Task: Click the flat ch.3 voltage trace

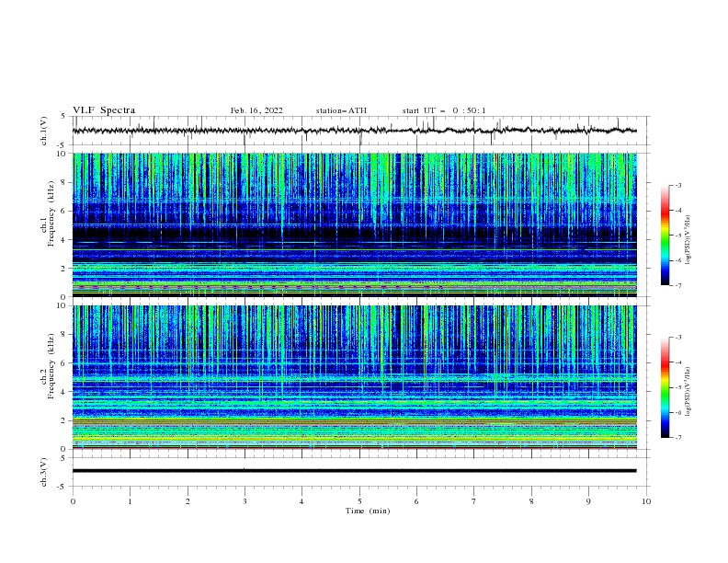Action: pyautogui.click(x=354, y=471)
